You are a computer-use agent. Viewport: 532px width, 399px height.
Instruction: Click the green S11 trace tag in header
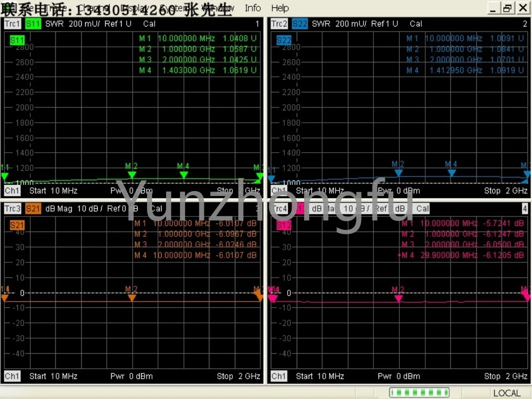pyautogui.click(x=33, y=24)
